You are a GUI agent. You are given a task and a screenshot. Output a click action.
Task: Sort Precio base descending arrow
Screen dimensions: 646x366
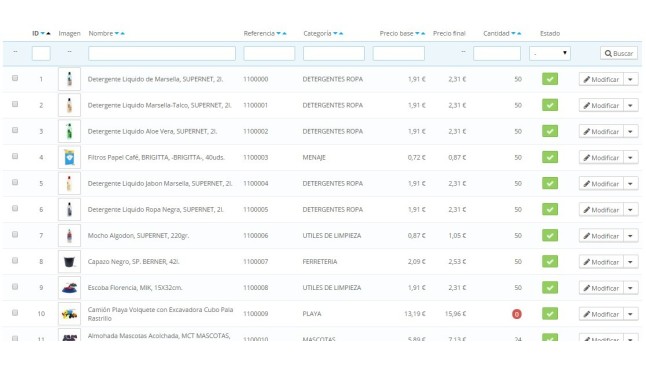(x=417, y=33)
